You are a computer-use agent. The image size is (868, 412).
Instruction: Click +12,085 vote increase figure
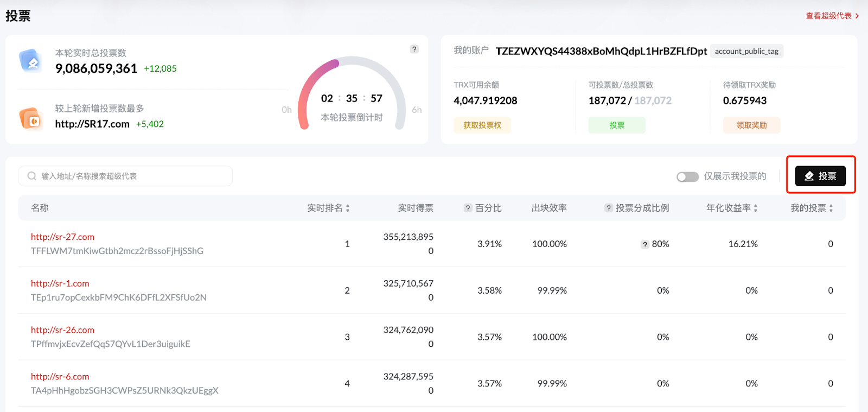160,68
